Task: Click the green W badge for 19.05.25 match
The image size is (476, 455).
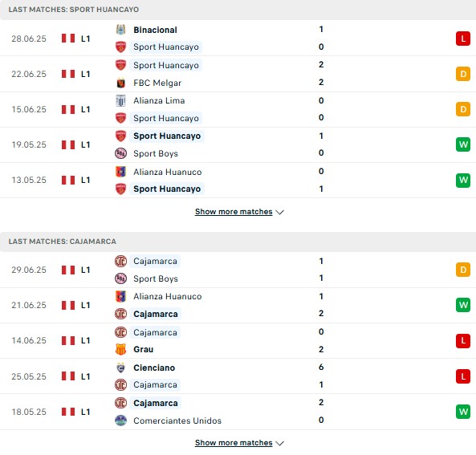Action: tap(463, 144)
